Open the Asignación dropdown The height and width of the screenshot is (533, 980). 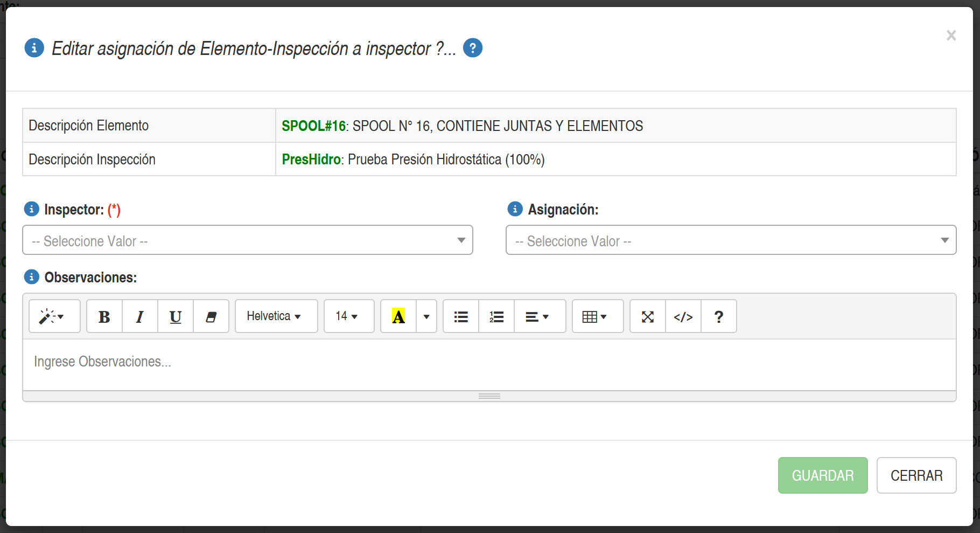click(731, 240)
